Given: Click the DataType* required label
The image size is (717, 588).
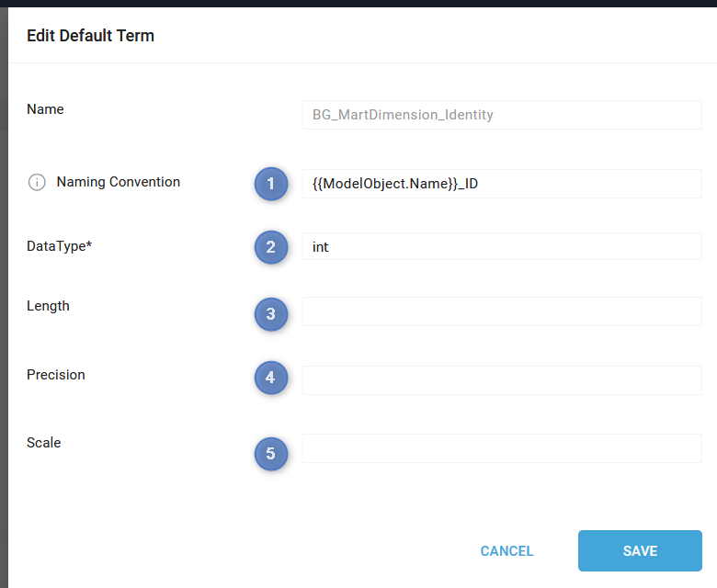Looking at the screenshot, I should (x=60, y=246).
